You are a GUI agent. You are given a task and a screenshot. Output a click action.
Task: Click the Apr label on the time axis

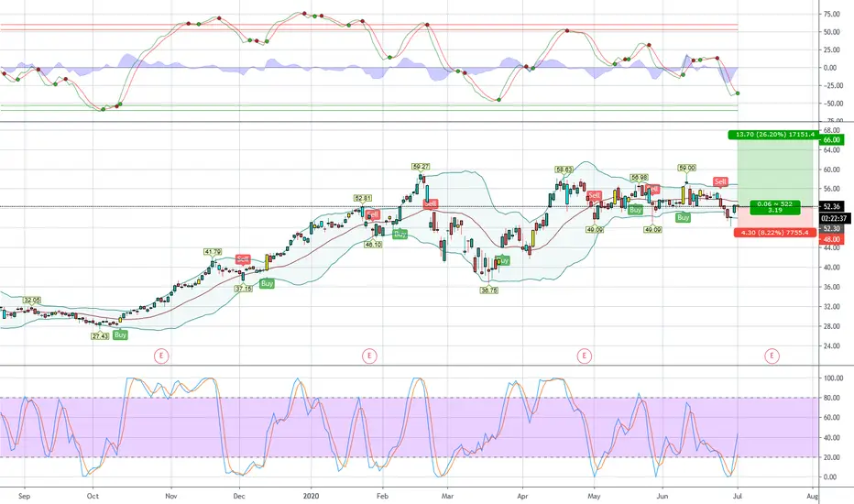(x=523, y=496)
